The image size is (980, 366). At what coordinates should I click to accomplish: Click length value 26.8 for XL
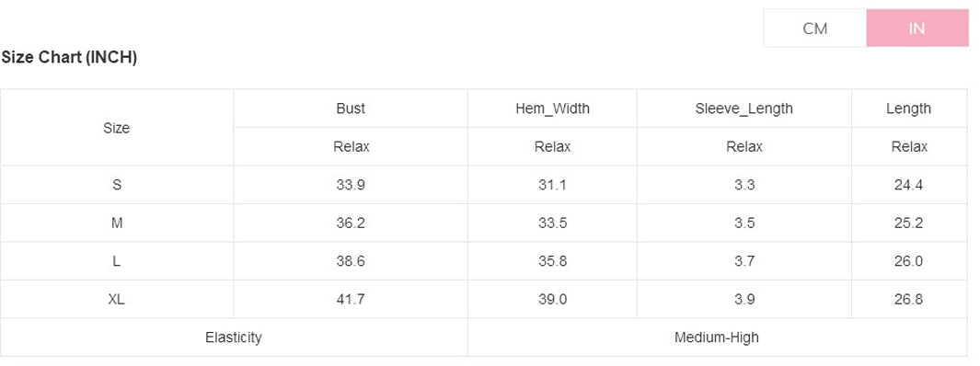909,300
